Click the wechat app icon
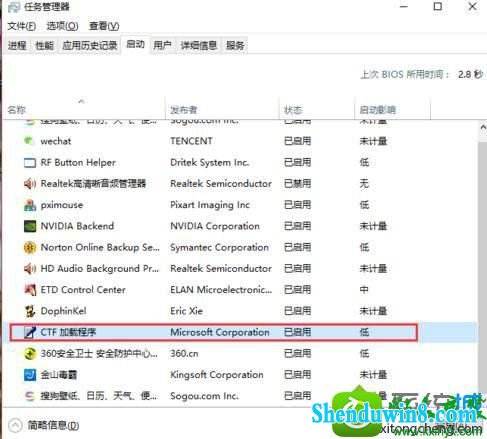This screenshot has height=439, width=487. click(x=29, y=141)
